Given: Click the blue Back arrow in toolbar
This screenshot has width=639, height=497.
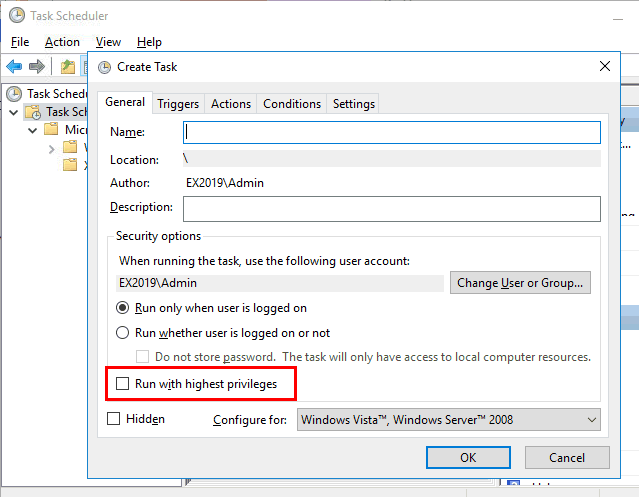Looking at the screenshot, I should point(14,66).
